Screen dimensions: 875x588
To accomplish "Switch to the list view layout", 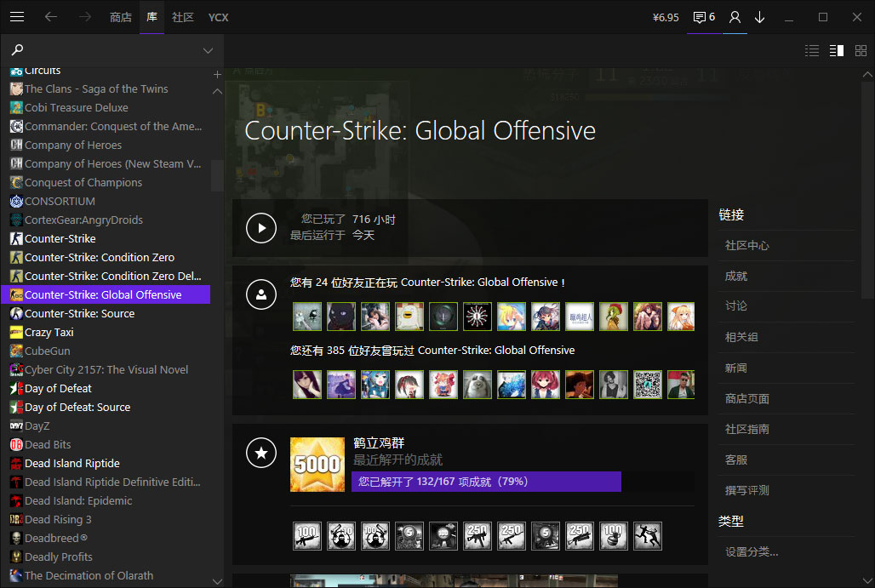I will tap(812, 51).
